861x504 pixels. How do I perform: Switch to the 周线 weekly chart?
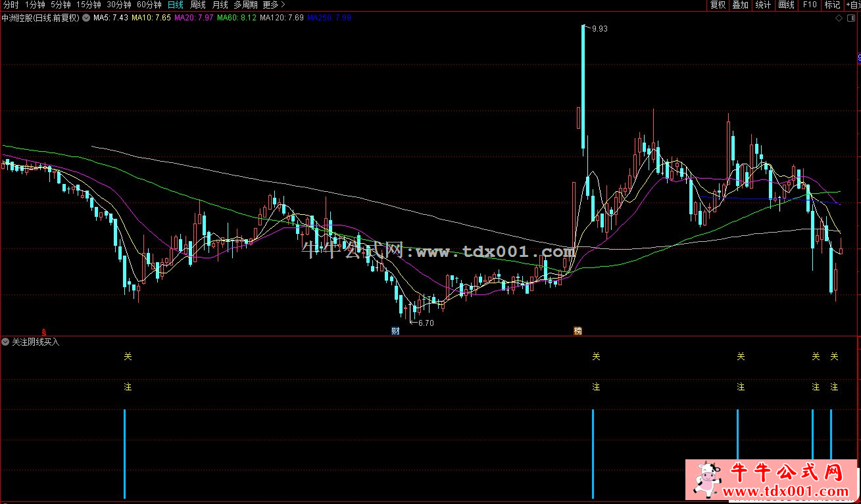pyautogui.click(x=198, y=5)
